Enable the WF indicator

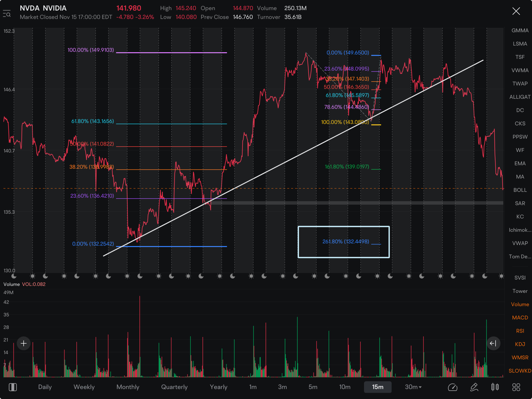(520, 150)
